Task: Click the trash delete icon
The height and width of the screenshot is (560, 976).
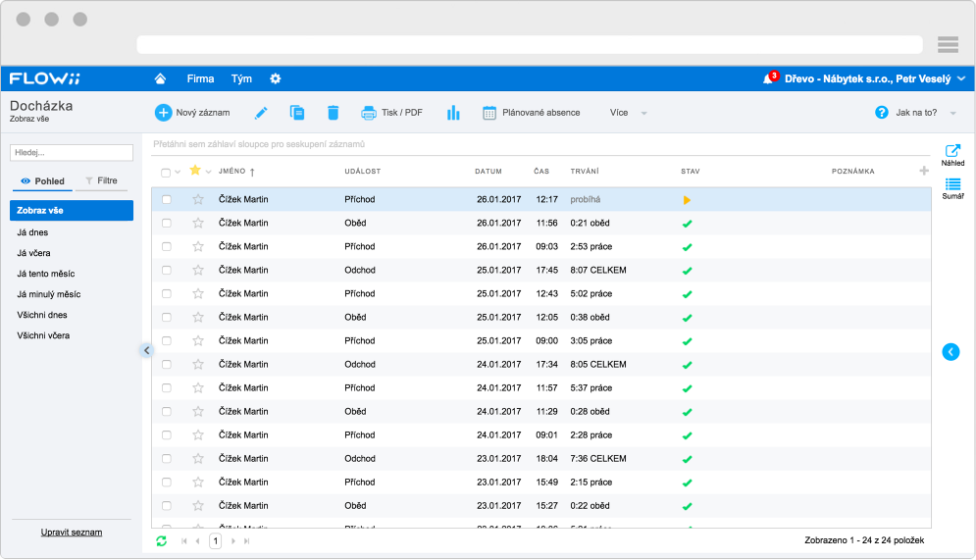Action: (x=333, y=113)
